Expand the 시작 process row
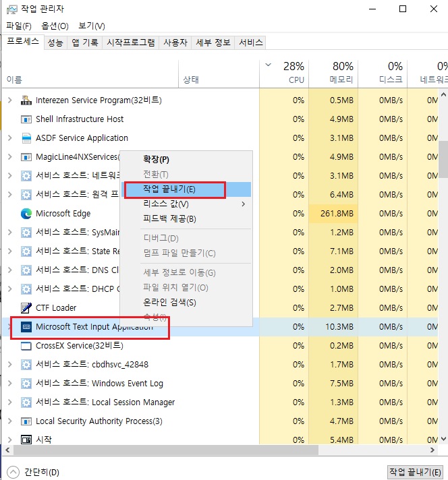Image resolution: width=448 pixels, height=480 pixels. point(10,440)
